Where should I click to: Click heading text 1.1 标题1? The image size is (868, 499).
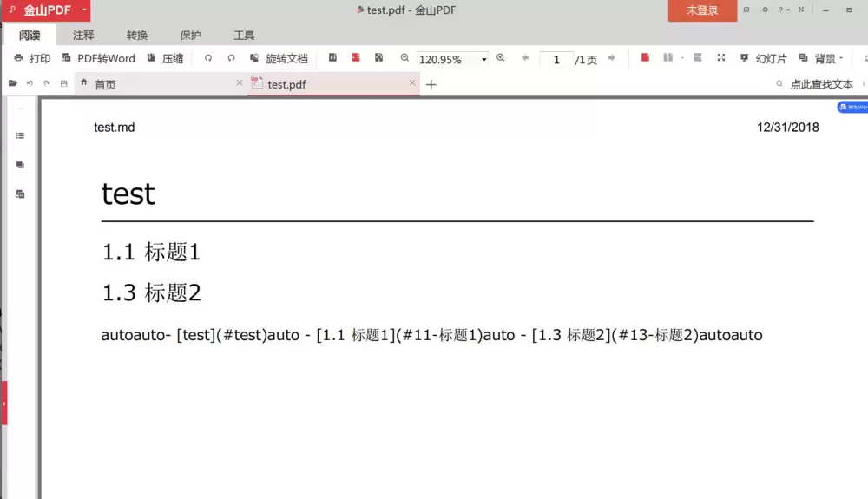pyautogui.click(x=151, y=253)
